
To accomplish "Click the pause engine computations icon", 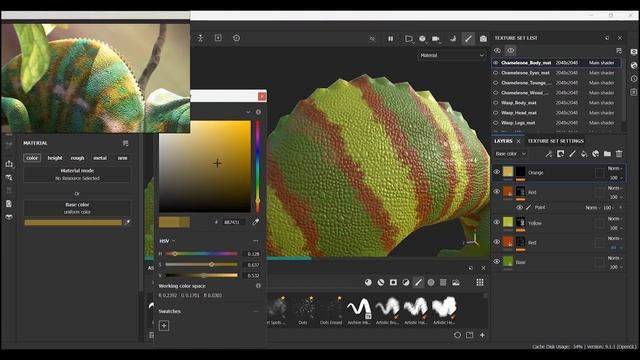I will click(x=391, y=38).
